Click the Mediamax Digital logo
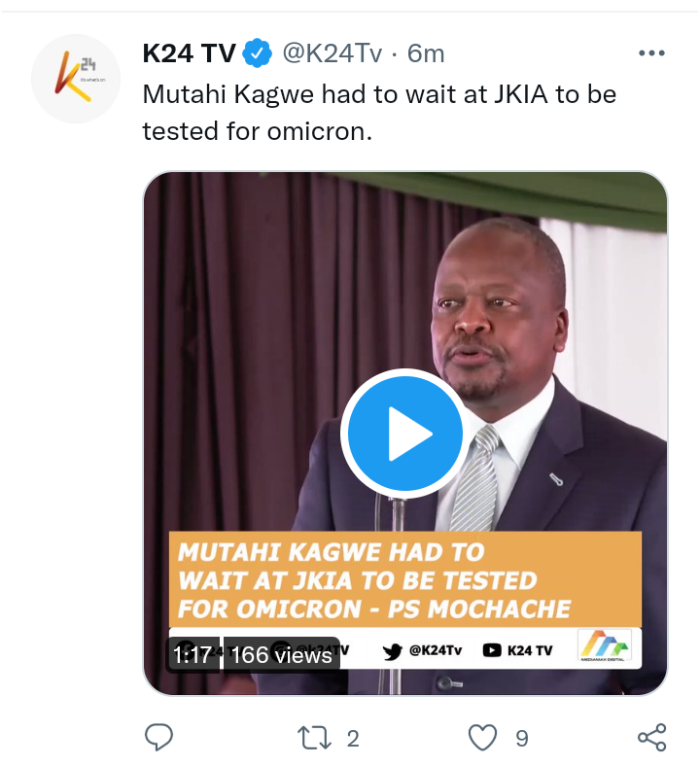Viewport: 700px width, 765px height. click(x=604, y=646)
